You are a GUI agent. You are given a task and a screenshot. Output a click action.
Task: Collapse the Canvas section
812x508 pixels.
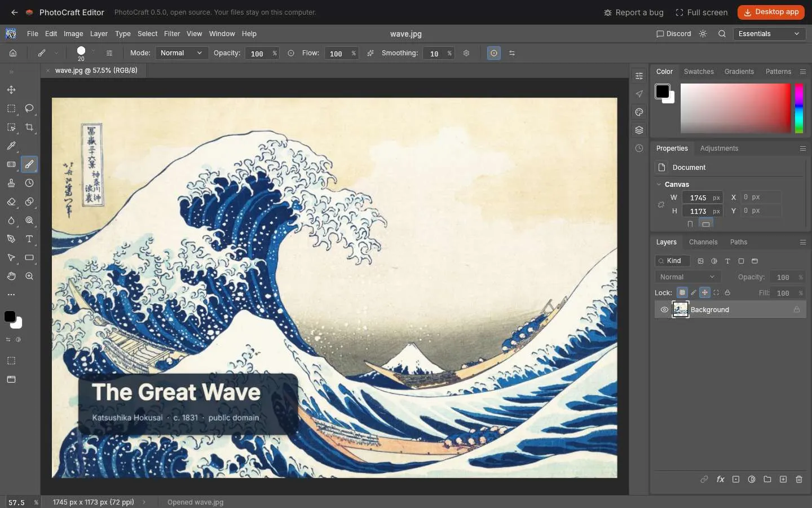[659, 184]
